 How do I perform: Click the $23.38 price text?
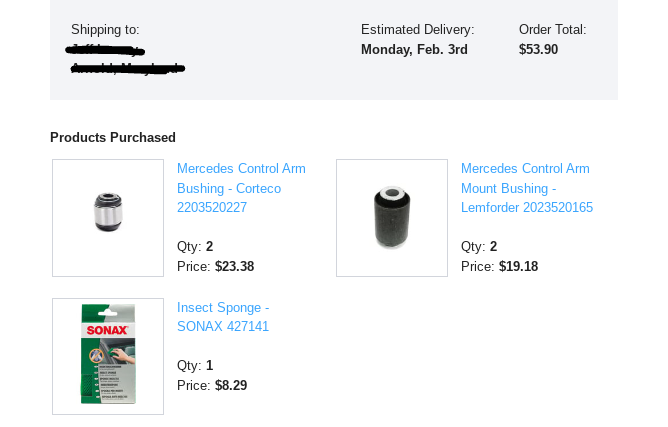click(234, 266)
